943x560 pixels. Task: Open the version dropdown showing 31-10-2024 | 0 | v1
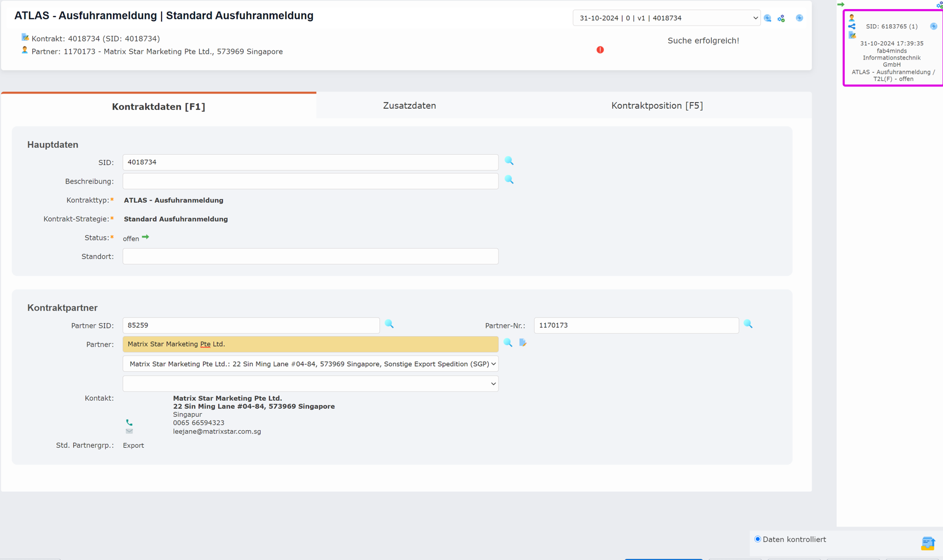(666, 18)
